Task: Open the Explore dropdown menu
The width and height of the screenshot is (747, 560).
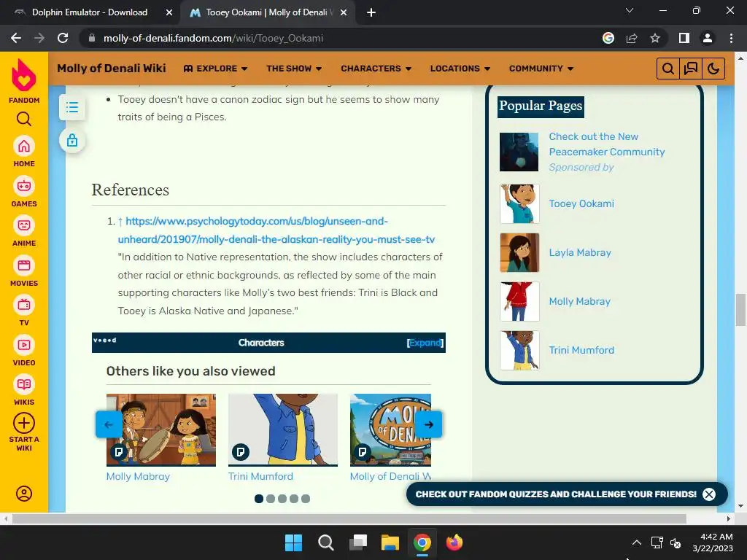Action: 215,69
